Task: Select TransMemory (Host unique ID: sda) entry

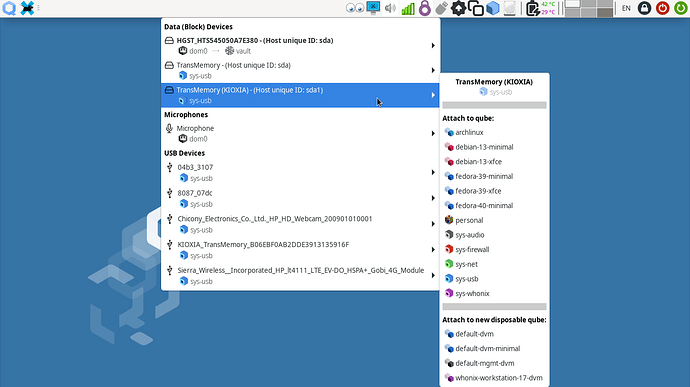Action: click(300, 70)
